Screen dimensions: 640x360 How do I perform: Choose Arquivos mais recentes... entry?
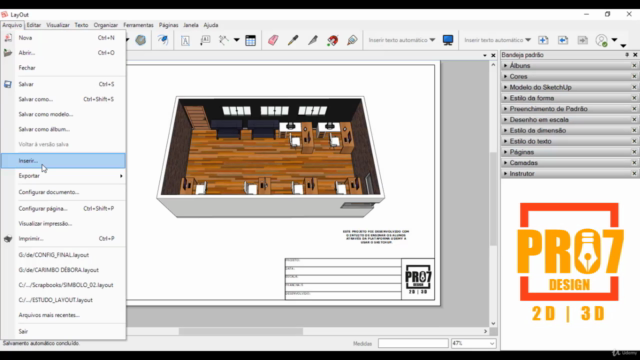63,315
